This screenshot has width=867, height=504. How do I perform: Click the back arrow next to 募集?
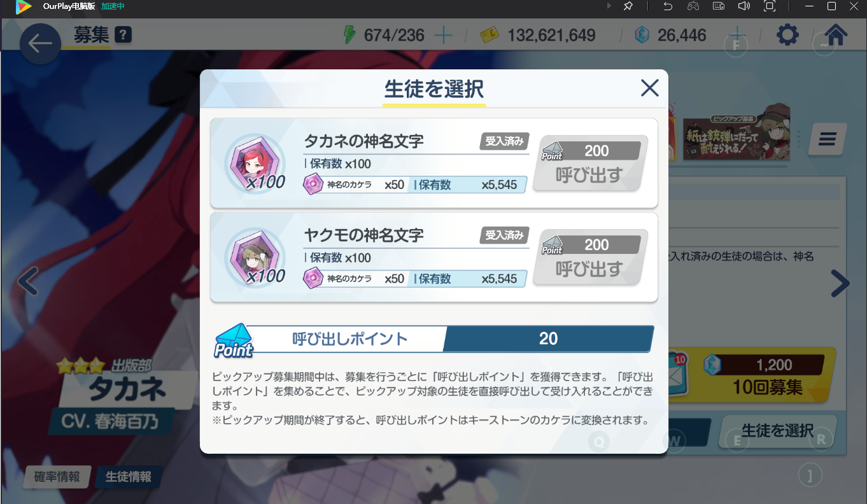[40, 44]
